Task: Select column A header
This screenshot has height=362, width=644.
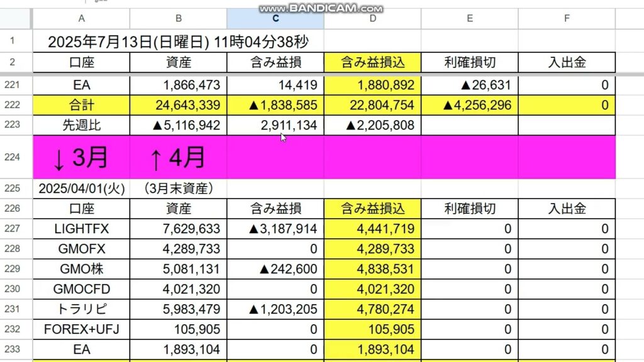Action: [81, 18]
